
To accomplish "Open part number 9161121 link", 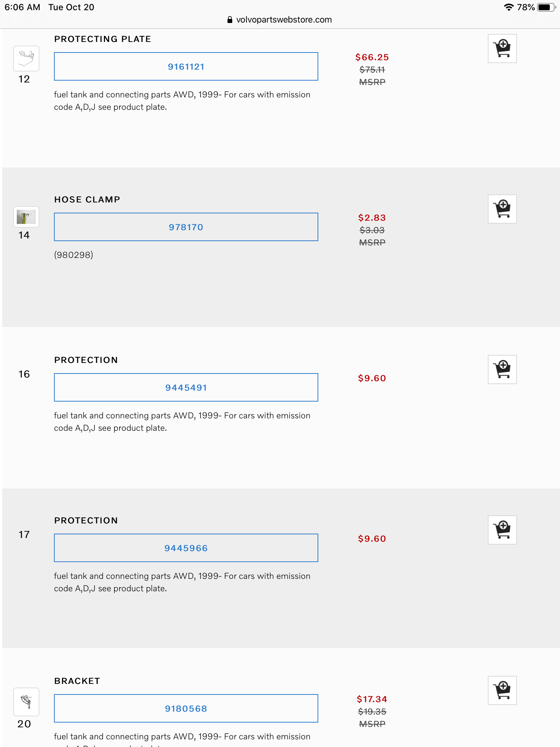I will [186, 67].
